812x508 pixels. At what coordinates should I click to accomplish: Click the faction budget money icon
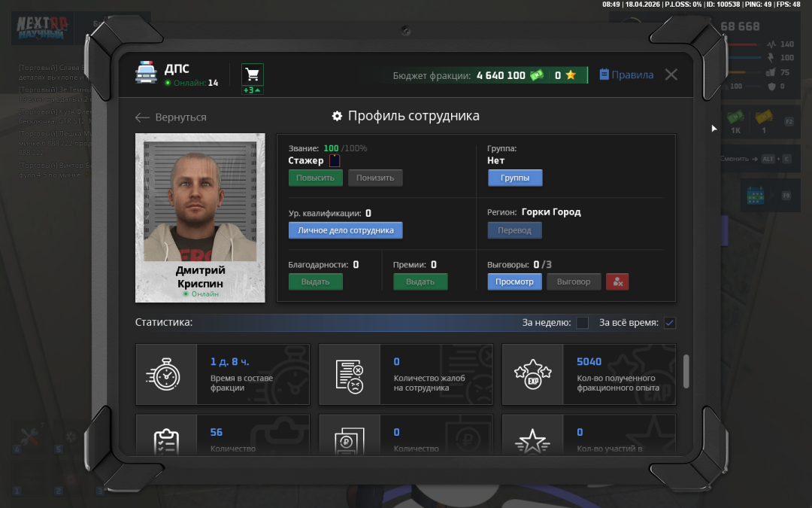[x=536, y=75]
